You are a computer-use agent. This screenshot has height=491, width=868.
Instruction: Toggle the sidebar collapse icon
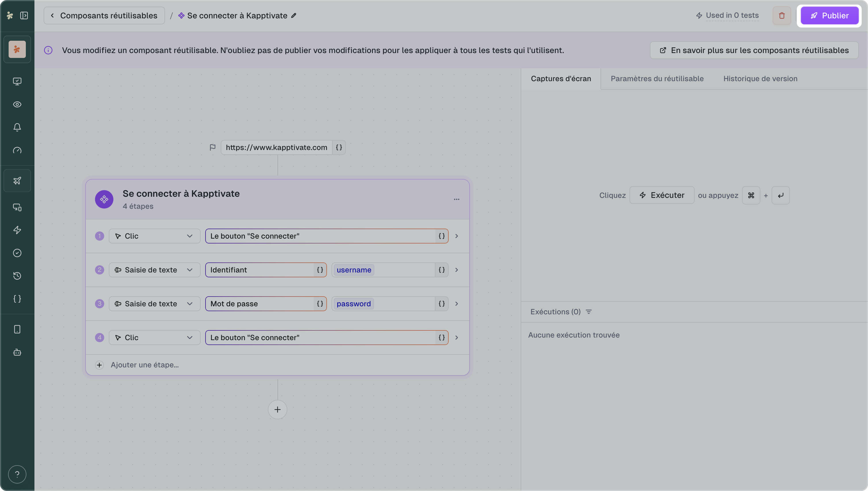pyautogui.click(x=24, y=15)
